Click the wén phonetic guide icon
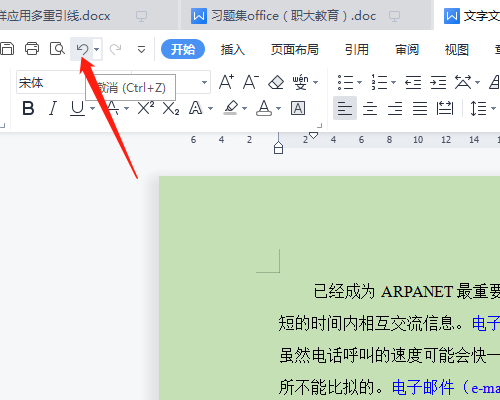The image size is (500, 400). point(300,82)
